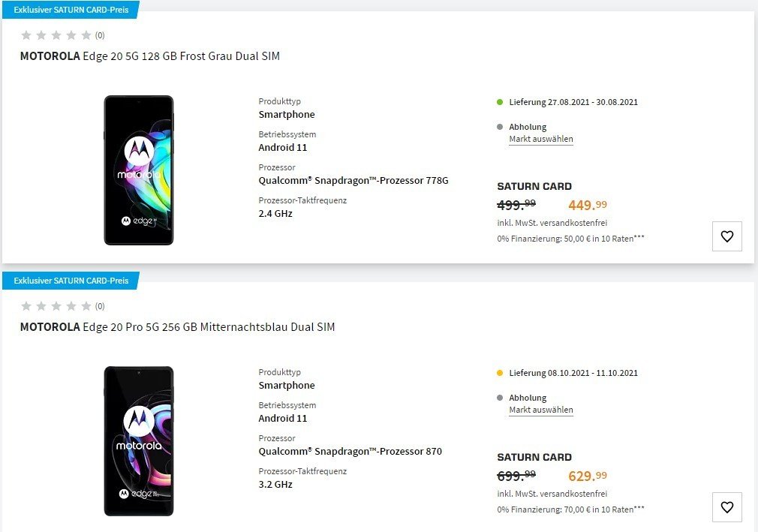The width and height of the screenshot is (758, 532).
Task: Open Markt auswählen for the Edge 20 Pro
Action: (541, 410)
